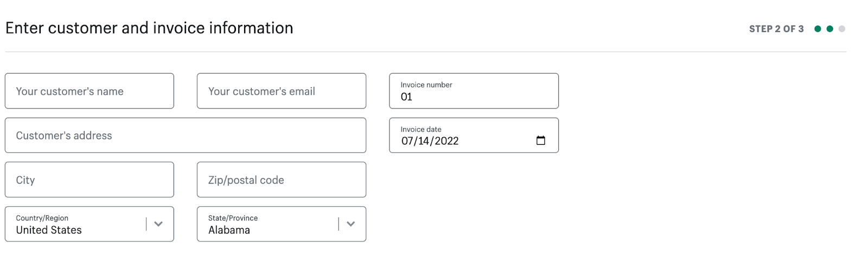Click into the Customer's address field

pyautogui.click(x=185, y=136)
